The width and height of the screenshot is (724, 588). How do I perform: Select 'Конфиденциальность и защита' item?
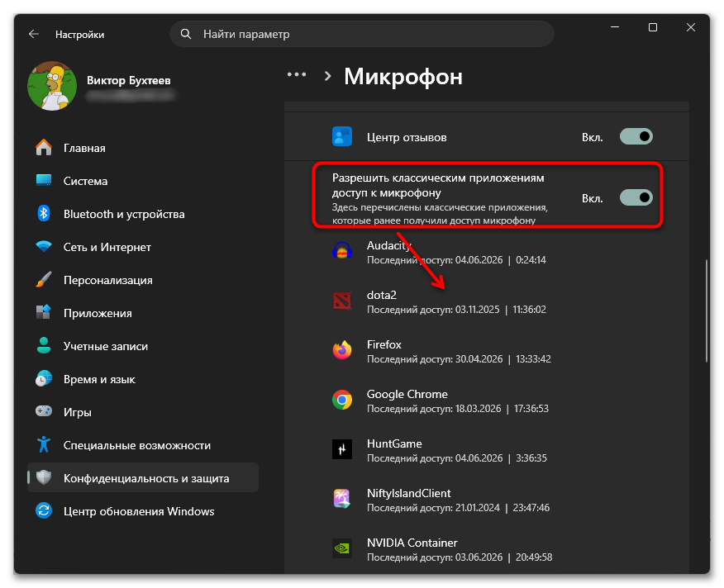coord(143,478)
